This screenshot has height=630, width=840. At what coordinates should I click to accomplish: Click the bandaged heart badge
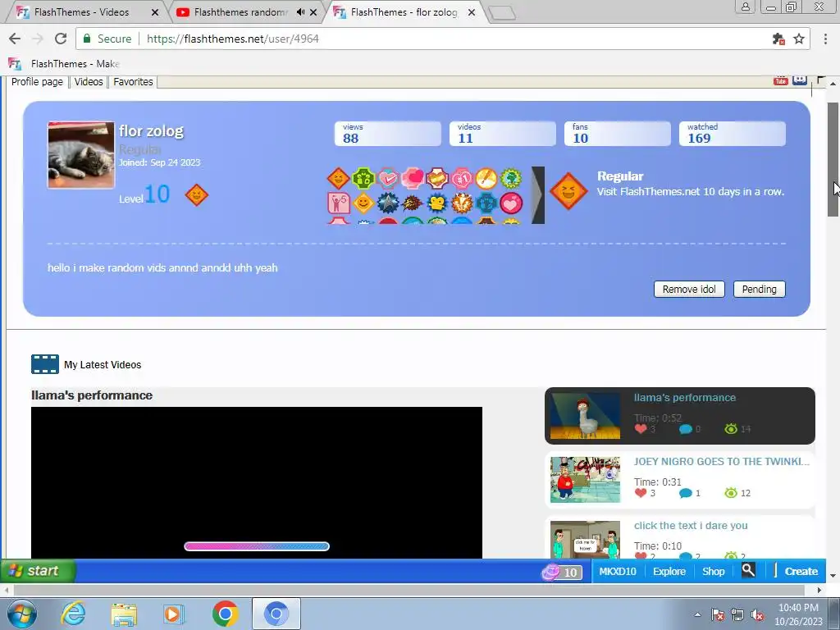point(437,178)
